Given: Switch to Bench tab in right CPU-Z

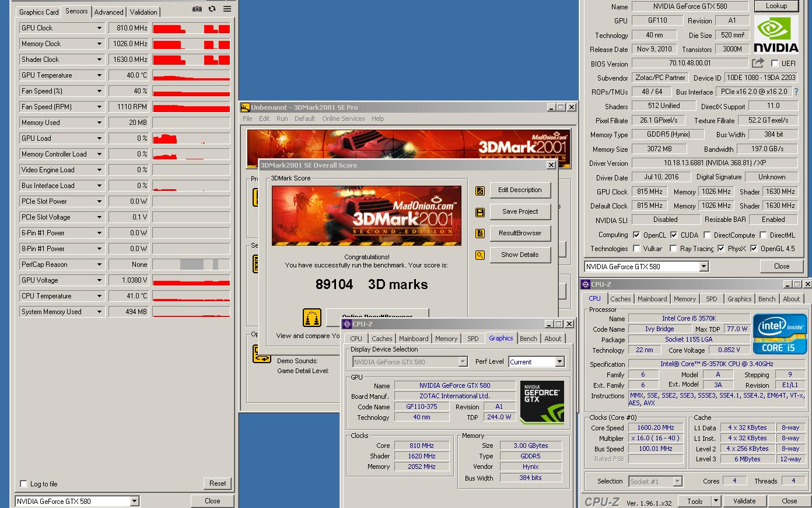Looking at the screenshot, I should click(x=766, y=299).
